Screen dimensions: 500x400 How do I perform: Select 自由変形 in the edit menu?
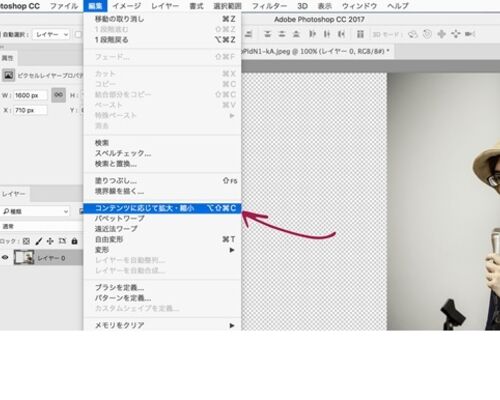point(162,239)
